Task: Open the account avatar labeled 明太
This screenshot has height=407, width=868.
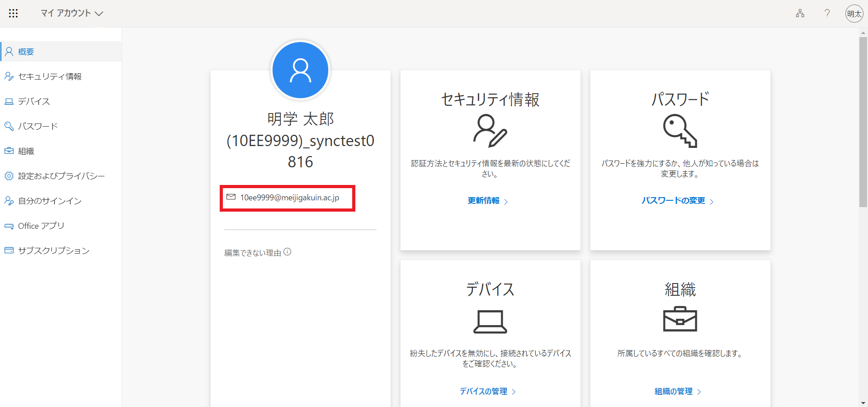Action: tap(854, 14)
